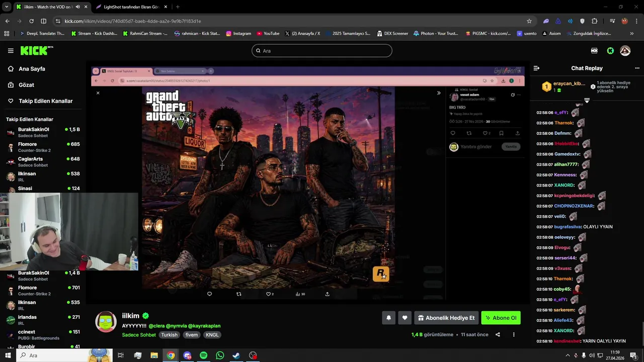Image resolution: width=644 pixels, height=362 pixels.
Task: Open the iilkim channel name link
Action: click(x=130, y=316)
